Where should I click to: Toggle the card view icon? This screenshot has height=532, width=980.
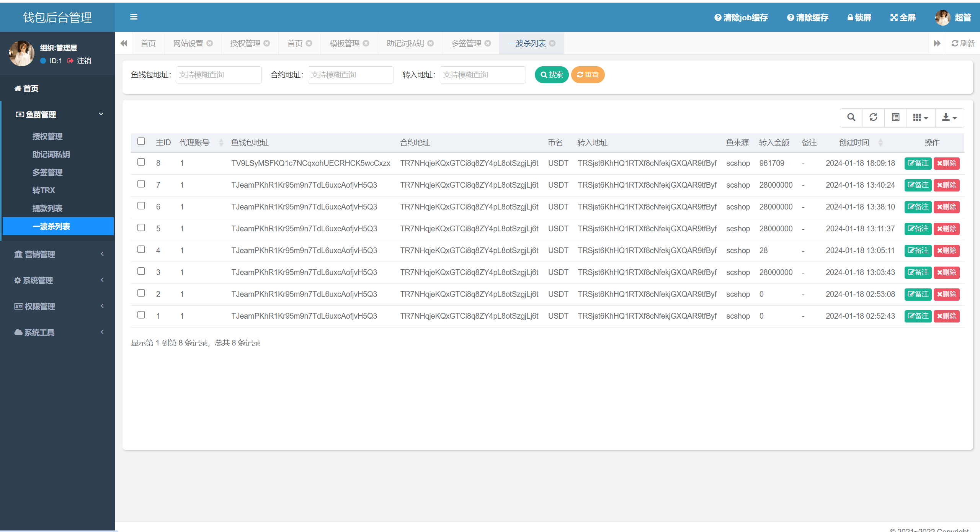click(895, 117)
